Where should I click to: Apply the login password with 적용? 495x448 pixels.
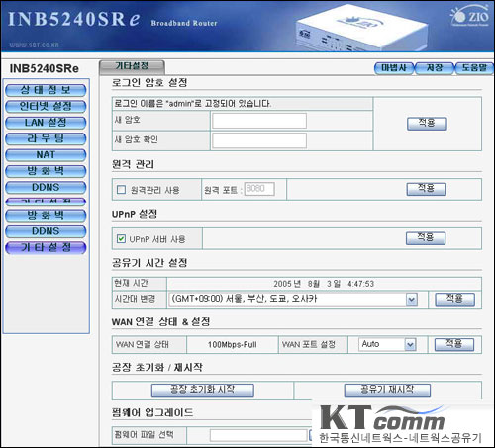[427, 124]
